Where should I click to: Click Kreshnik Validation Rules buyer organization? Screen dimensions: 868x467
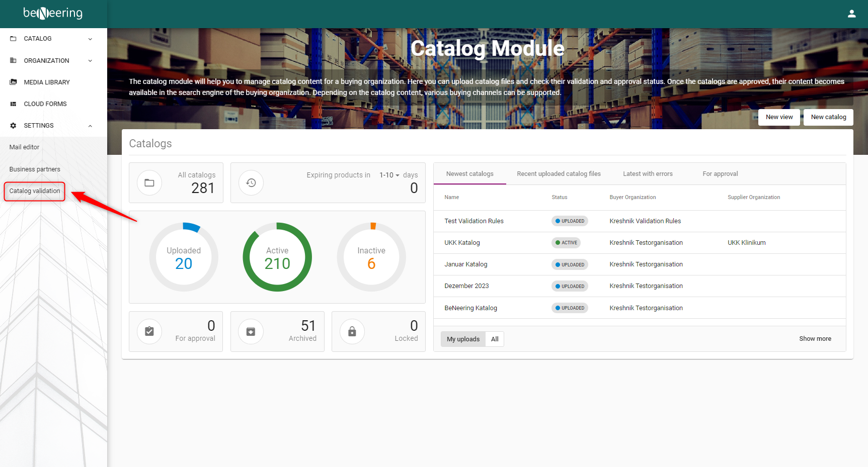point(645,221)
